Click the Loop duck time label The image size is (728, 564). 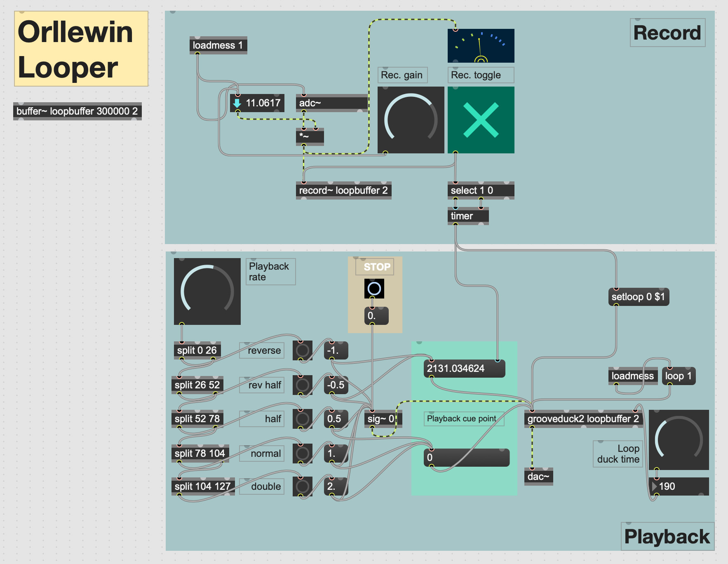[x=618, y=454]
